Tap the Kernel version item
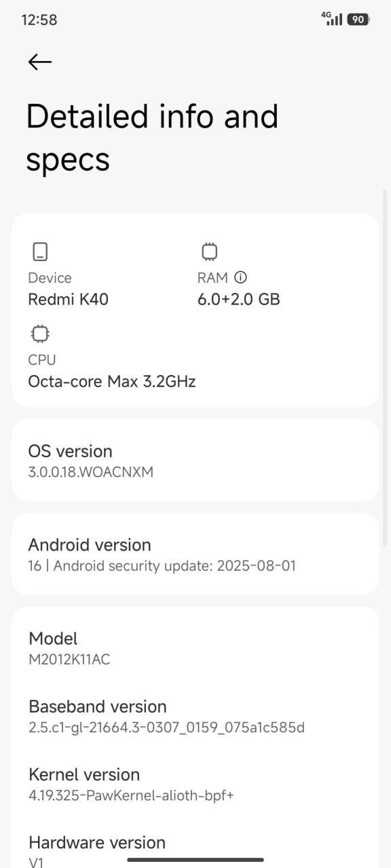This screenshot has width=391, height=868. point(195,784)
